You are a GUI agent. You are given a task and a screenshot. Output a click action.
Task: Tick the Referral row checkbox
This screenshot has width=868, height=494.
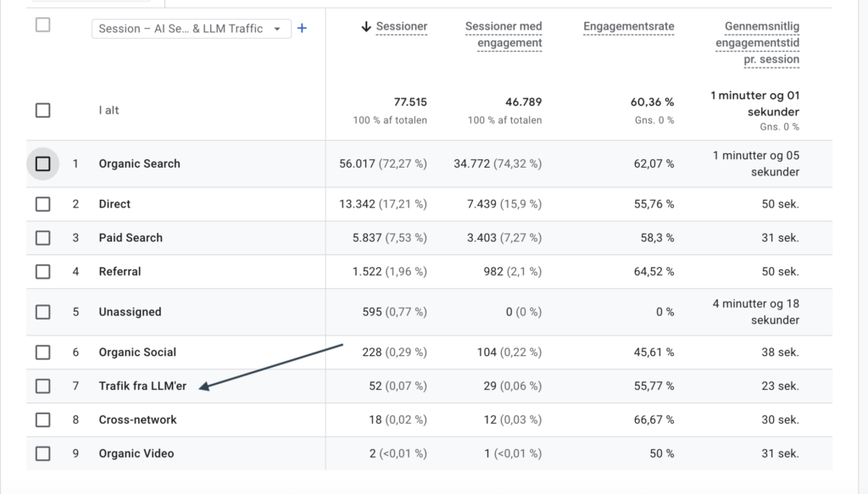pos(42,272)
